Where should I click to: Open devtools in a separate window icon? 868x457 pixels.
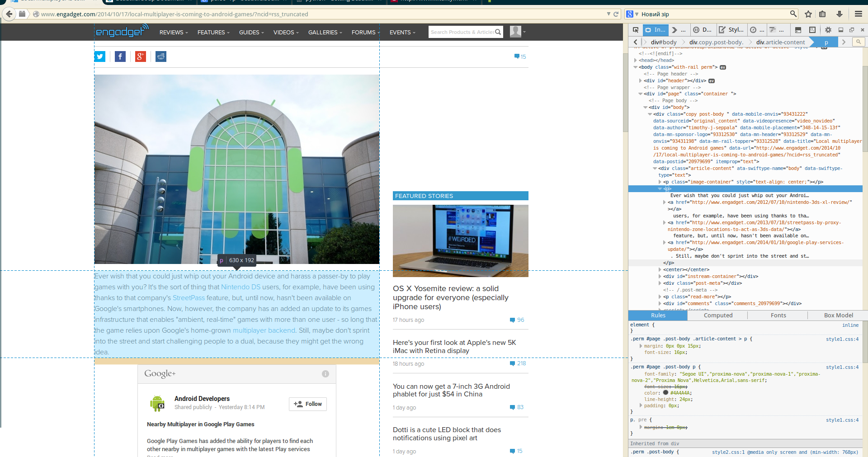(x=852, y=30)
